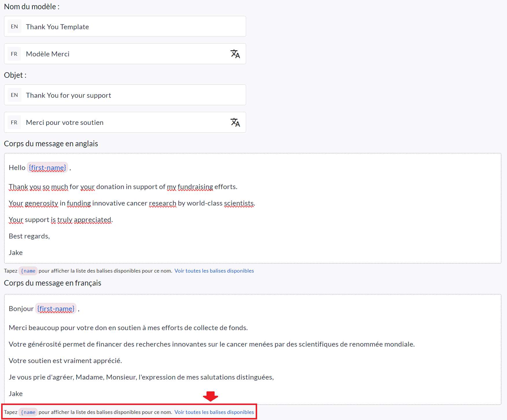Select the {first-name} tag after Bonjour
This screenshot has height=420, width=507.
56,309
